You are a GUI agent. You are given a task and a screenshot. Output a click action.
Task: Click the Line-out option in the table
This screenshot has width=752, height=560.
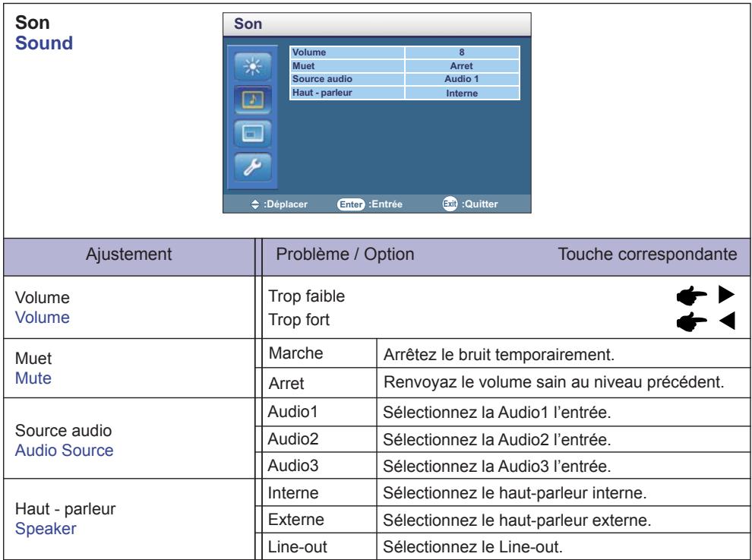click(297, 546)
